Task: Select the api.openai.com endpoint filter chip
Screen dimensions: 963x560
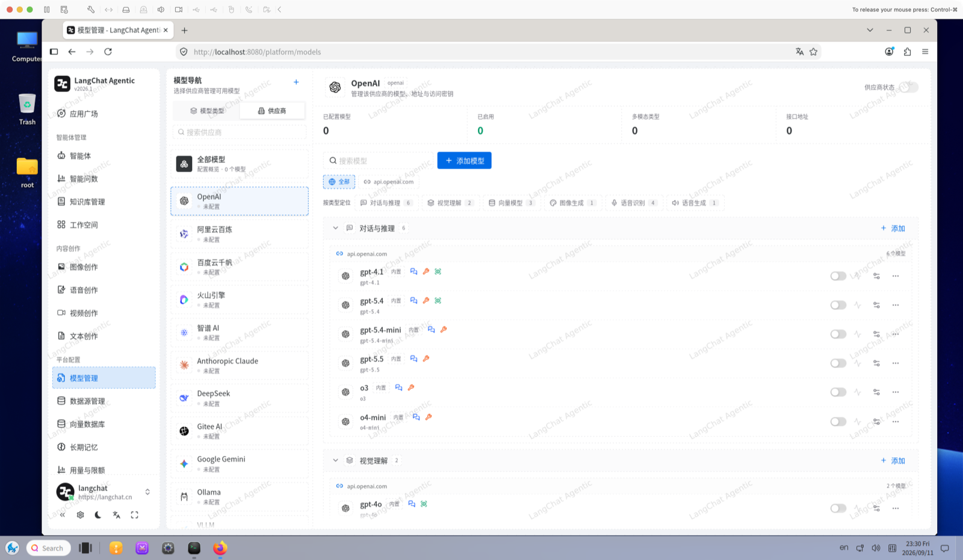Action: (388, 182)
